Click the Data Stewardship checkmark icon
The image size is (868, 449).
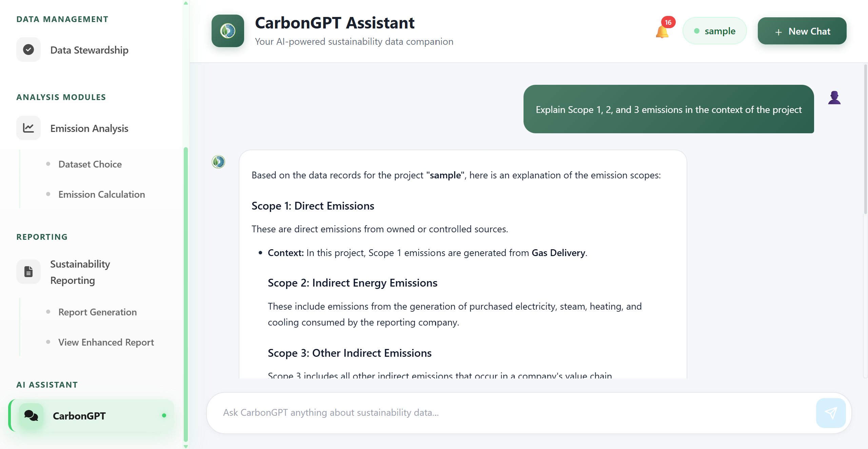pos(28,50)
